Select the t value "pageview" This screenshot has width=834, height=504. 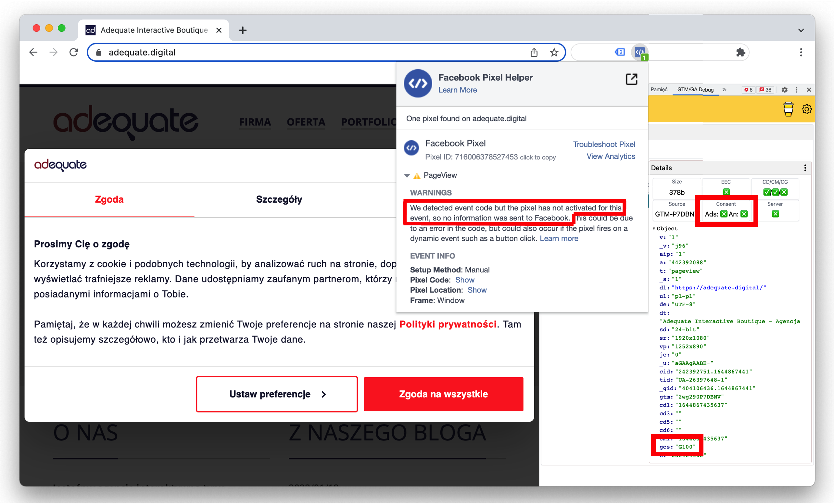(685, 271)
